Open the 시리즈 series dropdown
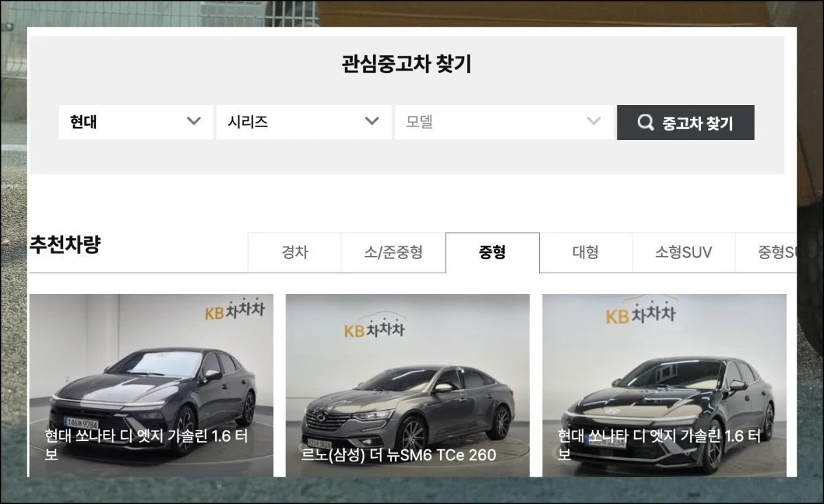Image resolution: width=824 pixels, height=504 pixels. point(304,122)
